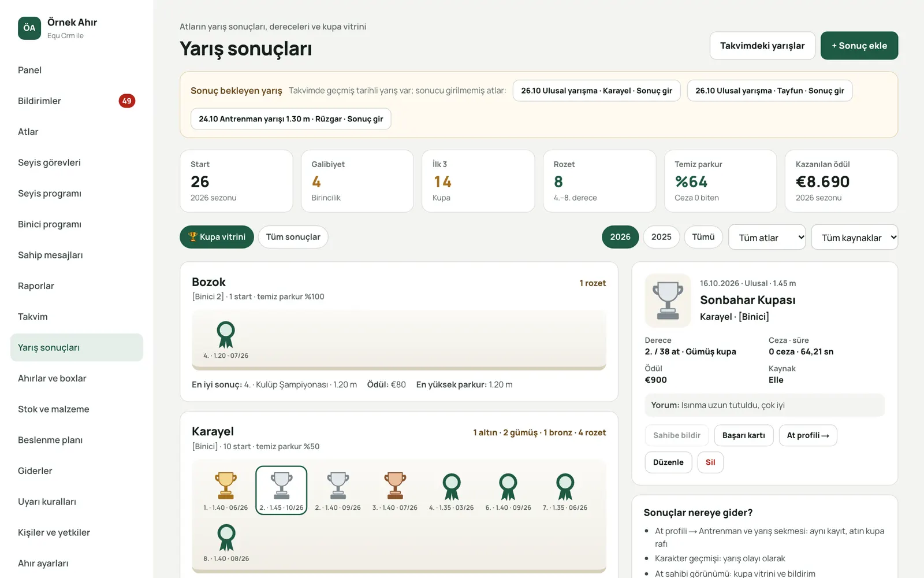Filter results to 2025 season
924x578 pixels.
click(661, 237)
